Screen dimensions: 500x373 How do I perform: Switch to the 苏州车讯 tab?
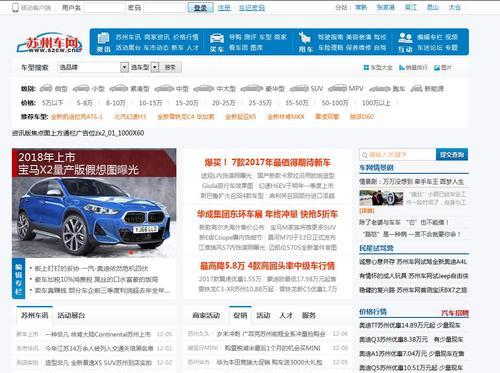[x=35, y=315]
